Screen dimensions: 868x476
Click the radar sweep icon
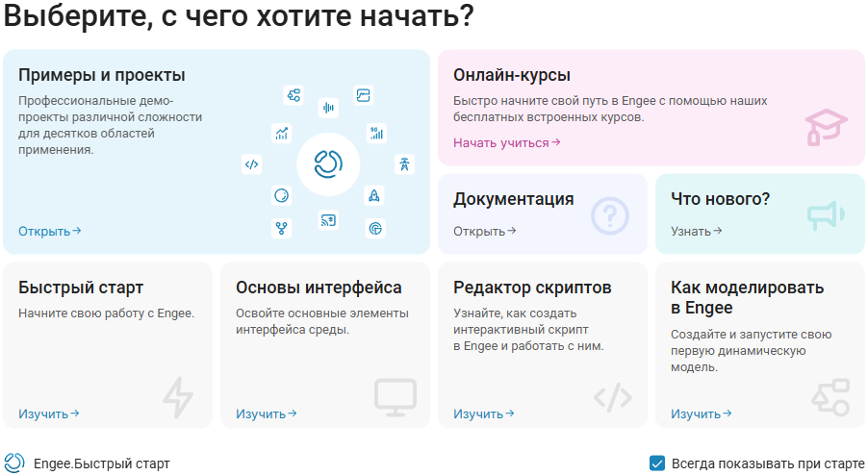pos(375,228)
